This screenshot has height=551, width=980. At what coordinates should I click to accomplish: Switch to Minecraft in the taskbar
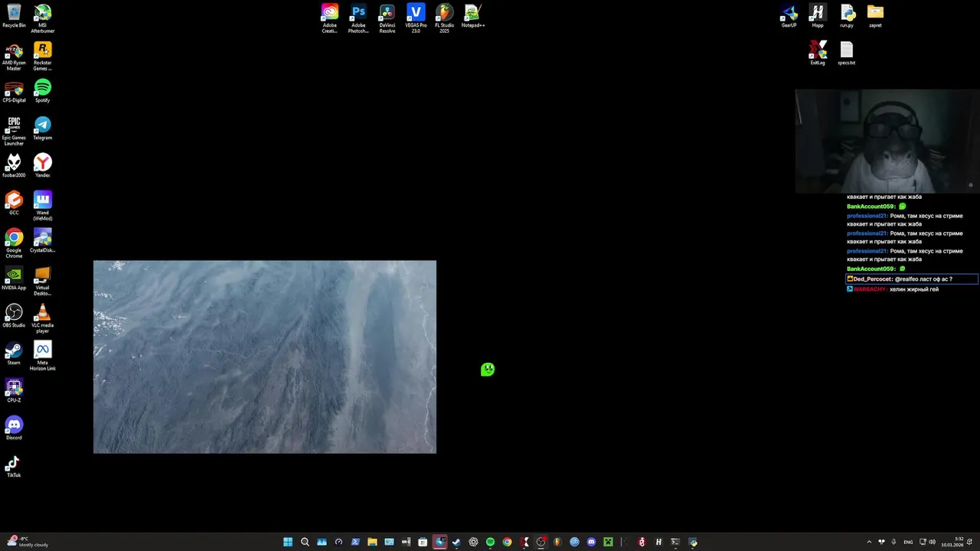pyautogui.click(x=608, y=542)
